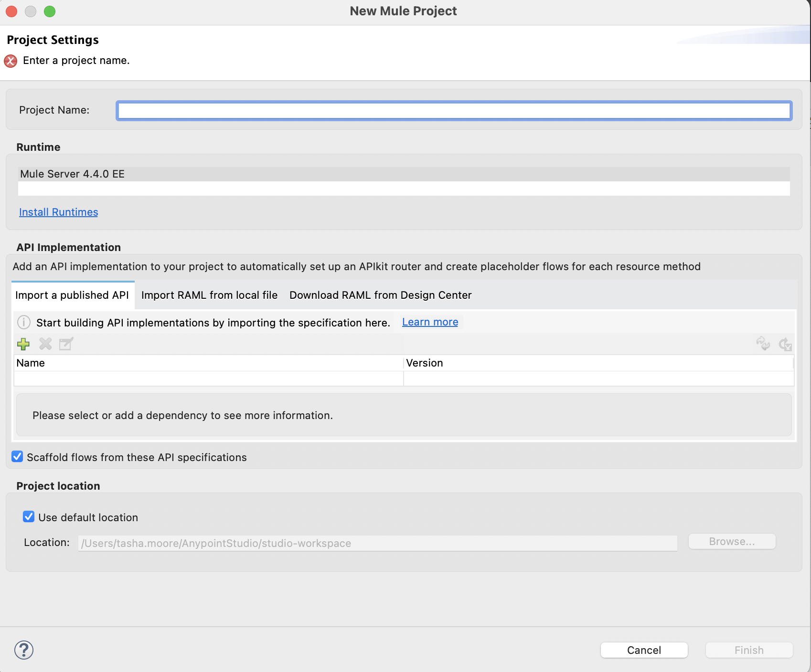Cancel the New Mule Project dialog
Screen dimensions: 811x672
pyautogui.click(x=644, y=650)
